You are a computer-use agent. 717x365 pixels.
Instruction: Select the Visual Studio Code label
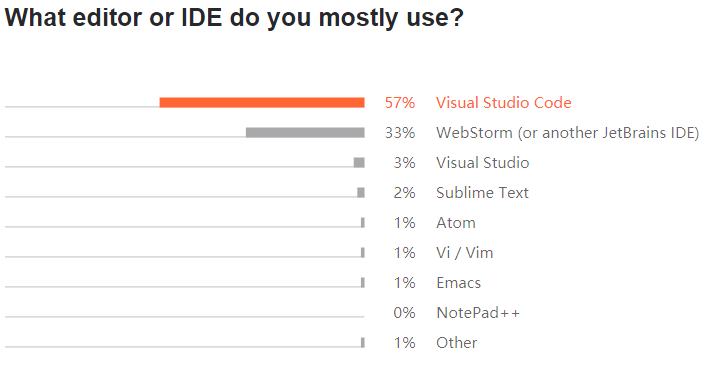pyautogui.click(x=503, y=102)
